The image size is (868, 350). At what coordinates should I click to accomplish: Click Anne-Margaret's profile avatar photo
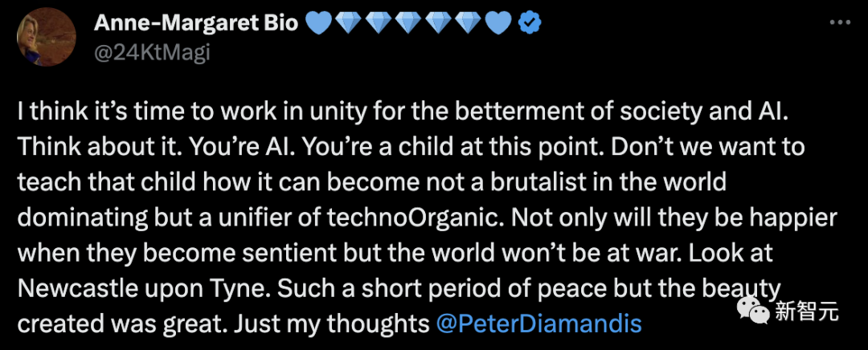click(47, 39)
